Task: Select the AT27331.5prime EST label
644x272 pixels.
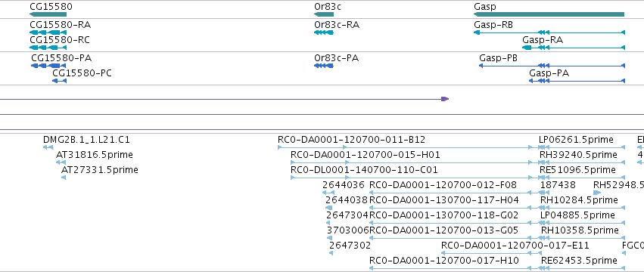Action: tap(100, 170)
